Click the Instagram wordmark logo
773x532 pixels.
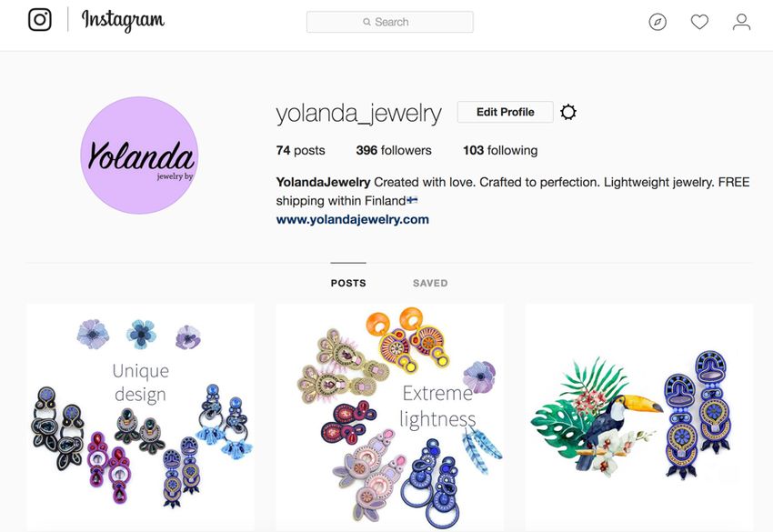coord(123,21)
